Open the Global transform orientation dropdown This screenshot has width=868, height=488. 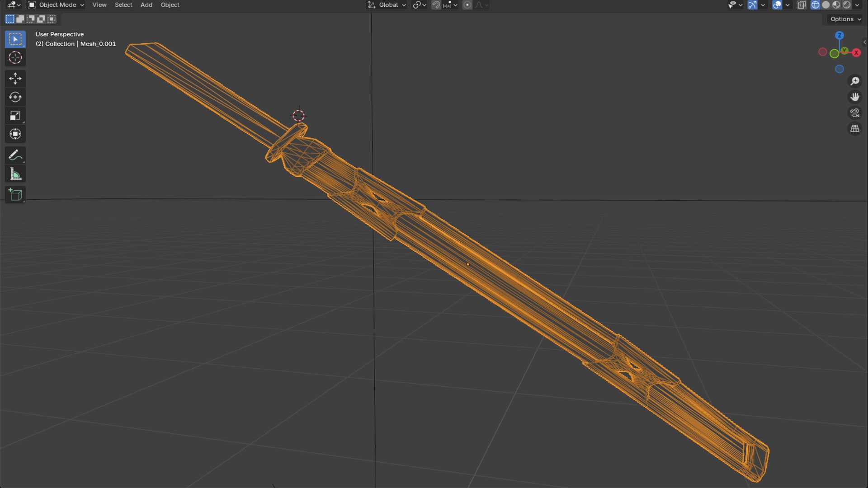point(387,5)
